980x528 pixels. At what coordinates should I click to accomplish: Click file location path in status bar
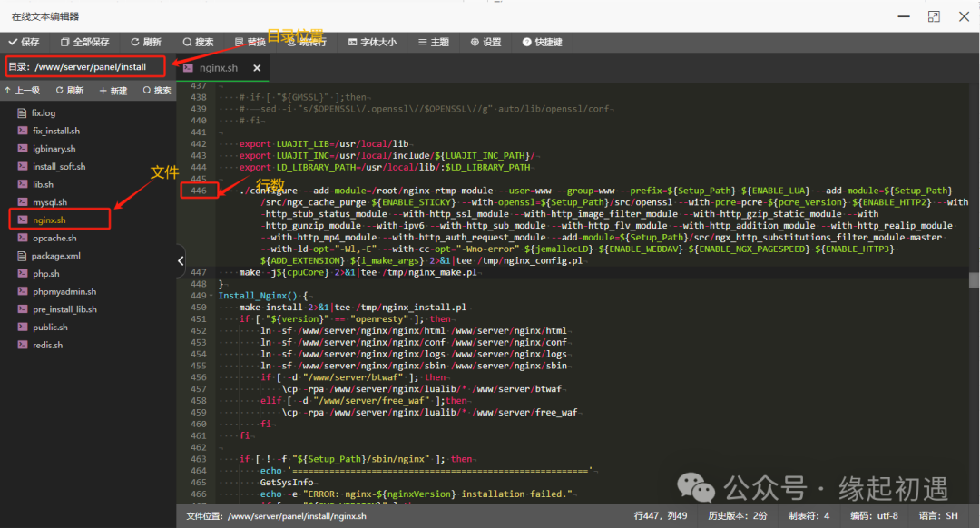(276, 516)
